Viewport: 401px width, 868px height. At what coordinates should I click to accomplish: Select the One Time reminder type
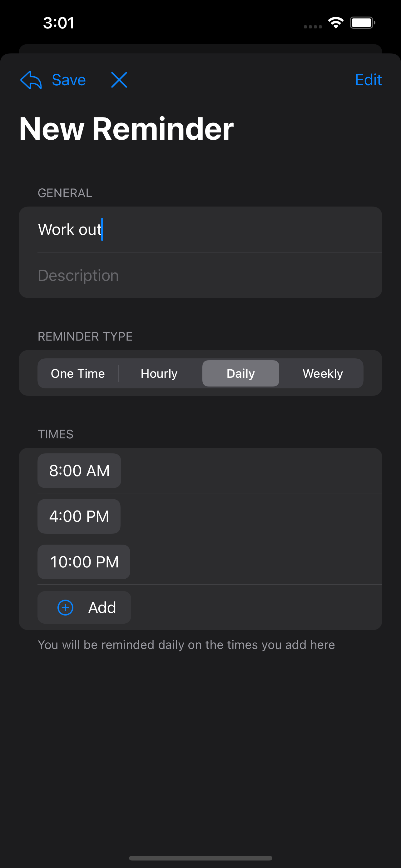pyautogui.click(x=78, y=373)
